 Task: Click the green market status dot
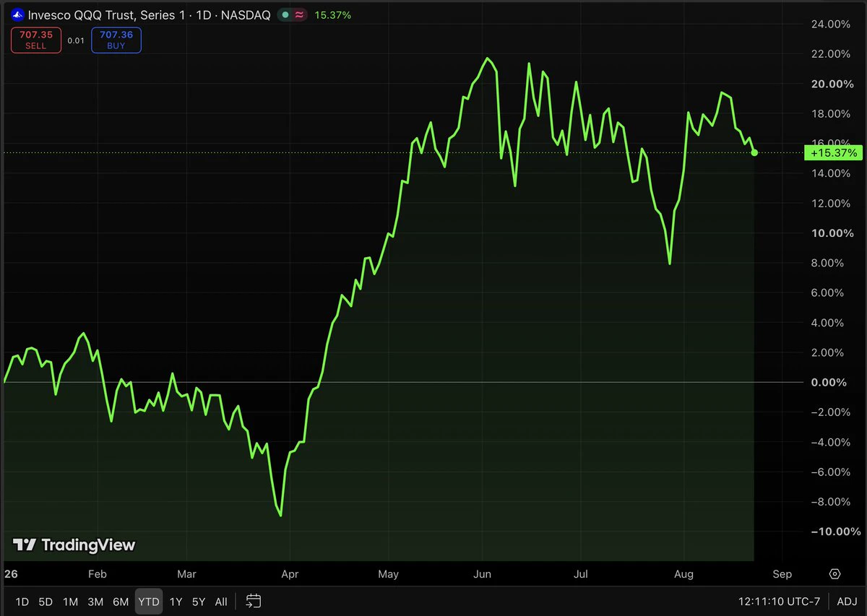click(x=286, y=14)
